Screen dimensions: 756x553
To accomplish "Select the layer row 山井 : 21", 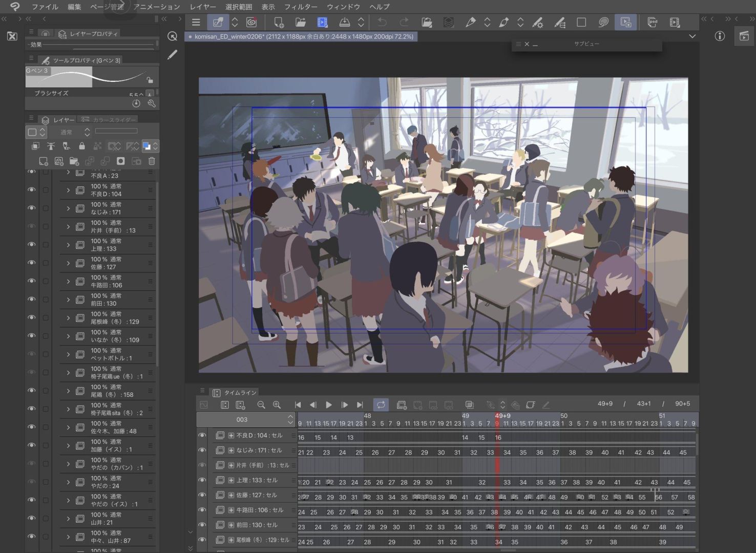I will coord(108,519).
